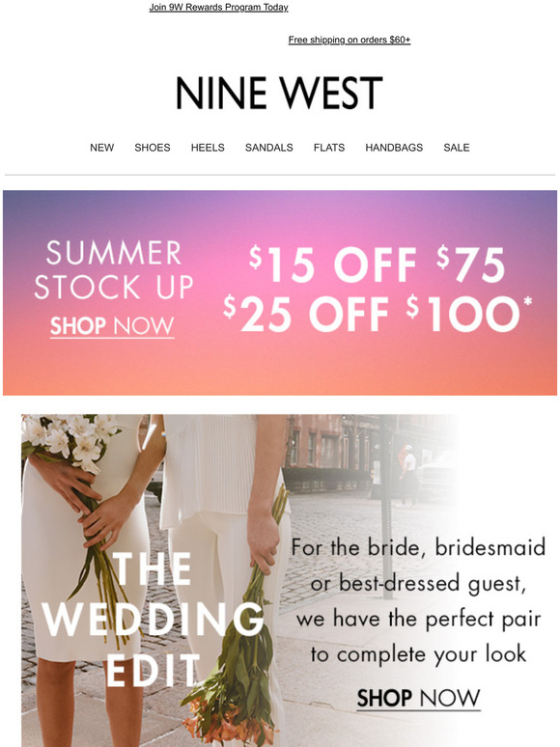
Task: Browse the SANDALS category
Action: click(x=268, y=148)
